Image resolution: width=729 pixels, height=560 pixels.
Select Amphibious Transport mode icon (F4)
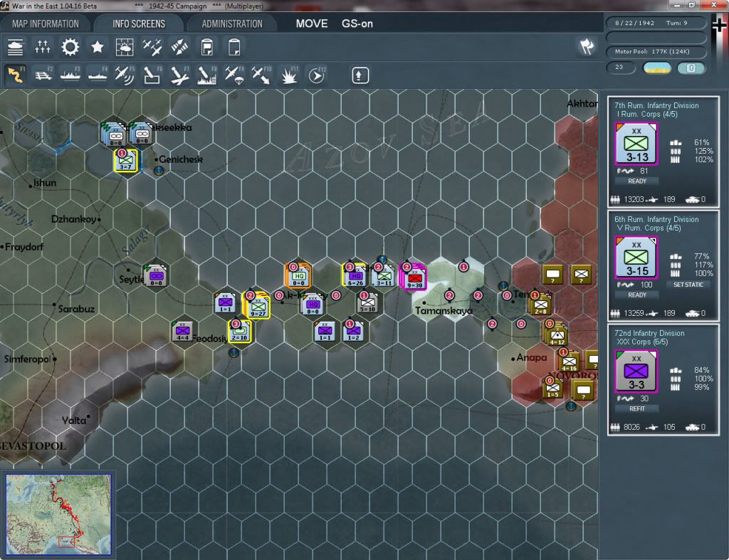(98, 75)
